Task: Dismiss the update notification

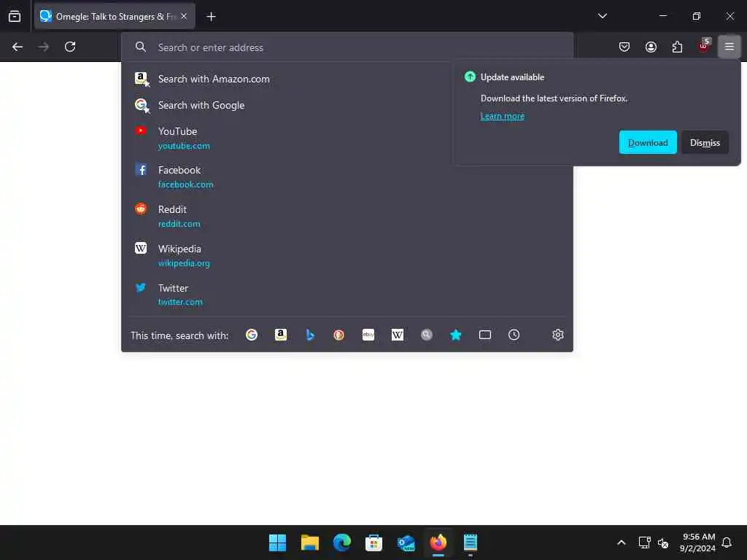Action: pyautogui.click(x=705, y=142)
